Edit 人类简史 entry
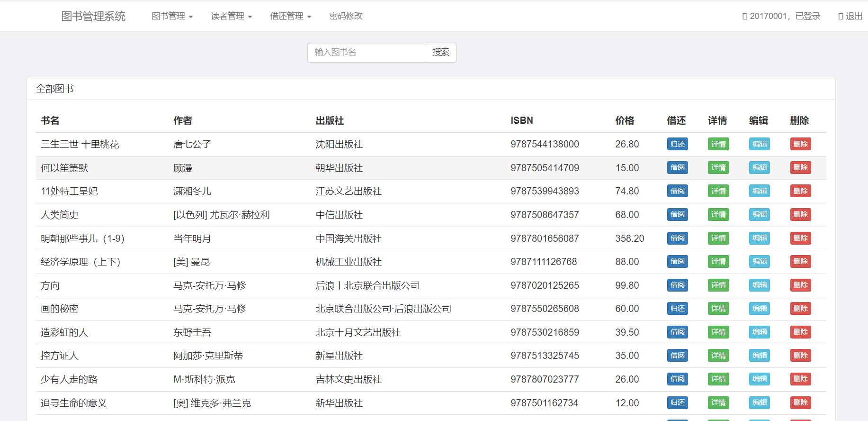 pos(760,214)
